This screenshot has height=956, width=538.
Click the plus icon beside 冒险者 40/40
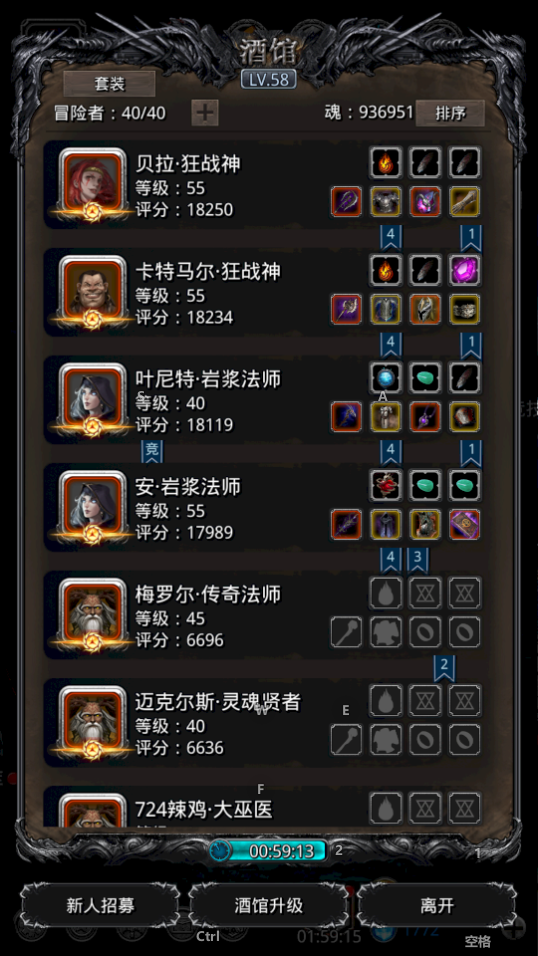pos(205,113)
